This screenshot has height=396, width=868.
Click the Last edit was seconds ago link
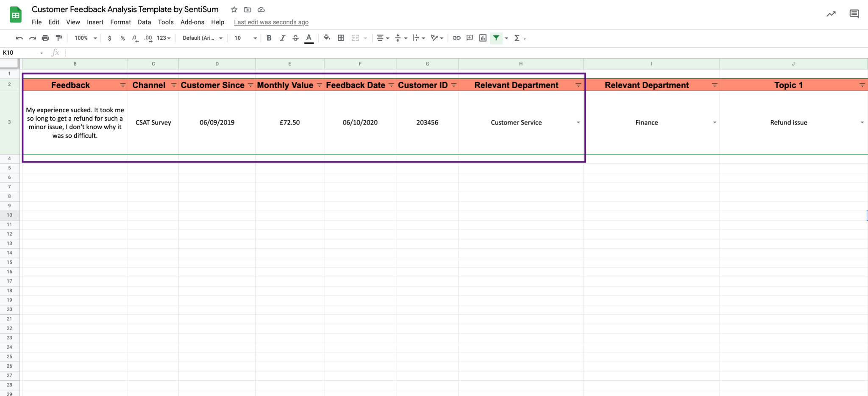pos(271,22)
